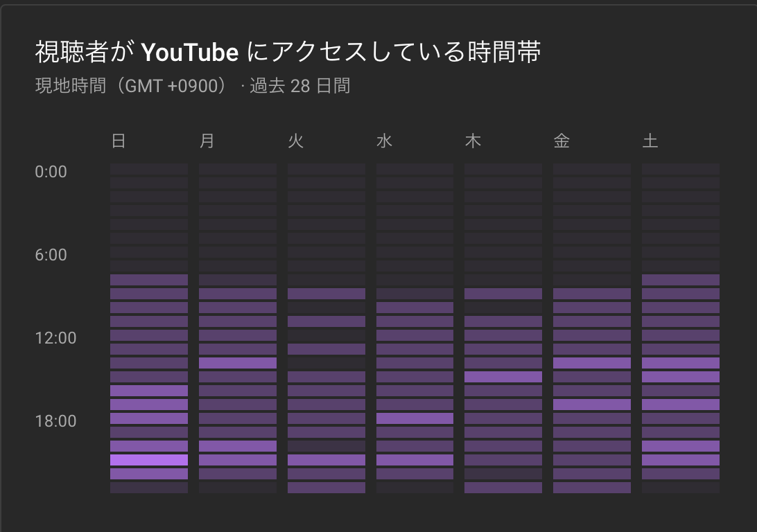The height and width of the screenshot is (532, 757).
Task: Select the Friday 23:00 heatmap cell
Action: (x=592, y=488)
